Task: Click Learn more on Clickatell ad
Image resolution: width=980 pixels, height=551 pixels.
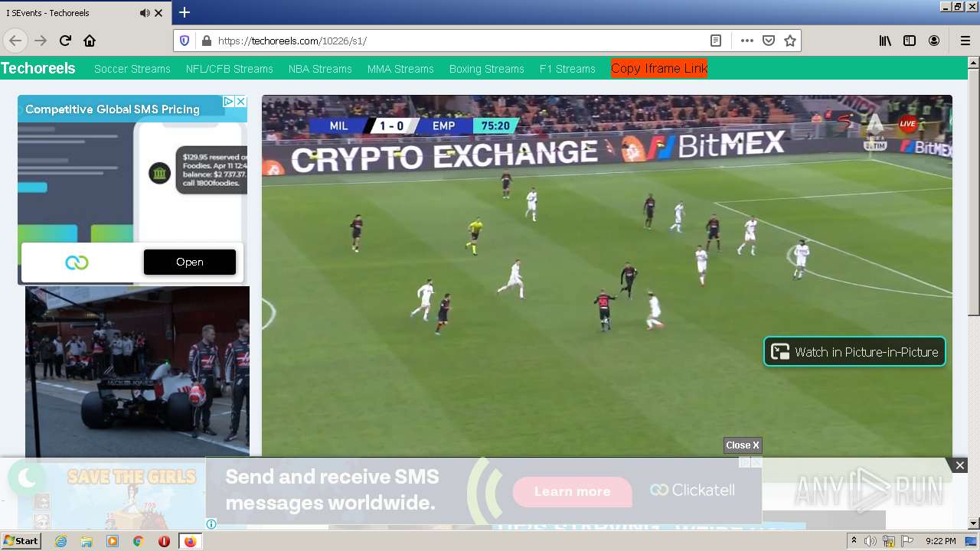Action: point(573,491)
